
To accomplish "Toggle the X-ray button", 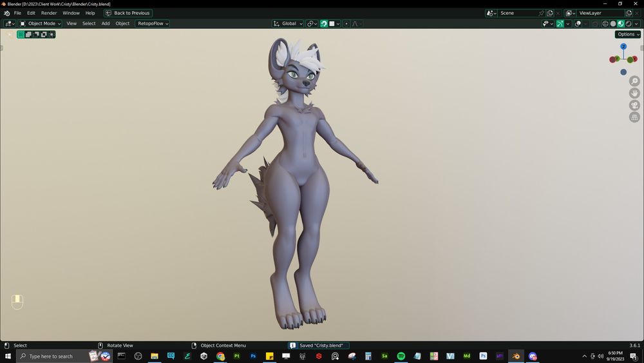I will pyautogui.click(x=595, y=23).
